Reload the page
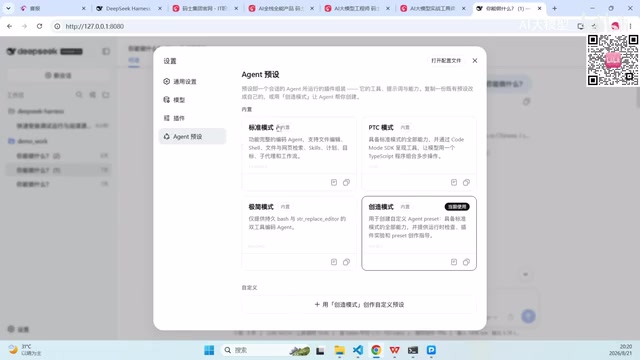The image size is (640, 360). [39, 26]
